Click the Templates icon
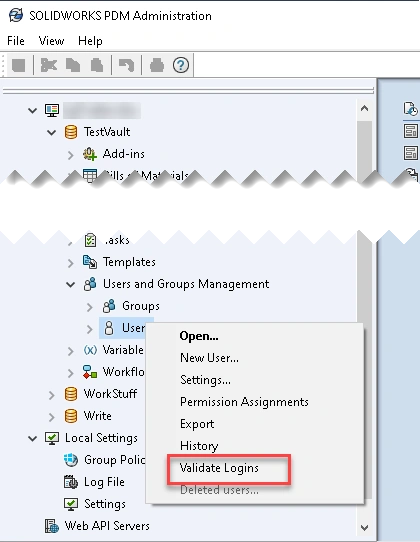420x542 pixels. click(x=90, y=262)
